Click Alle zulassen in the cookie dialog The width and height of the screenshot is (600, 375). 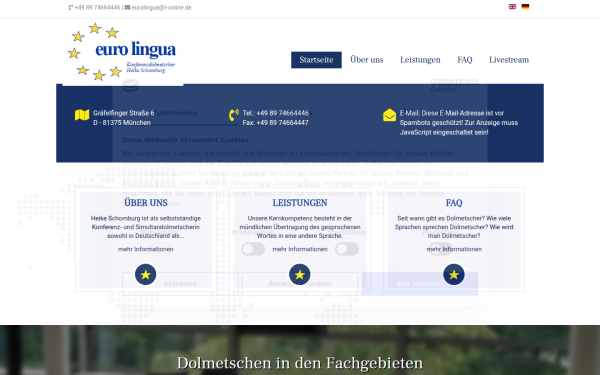tap(420, 284)
